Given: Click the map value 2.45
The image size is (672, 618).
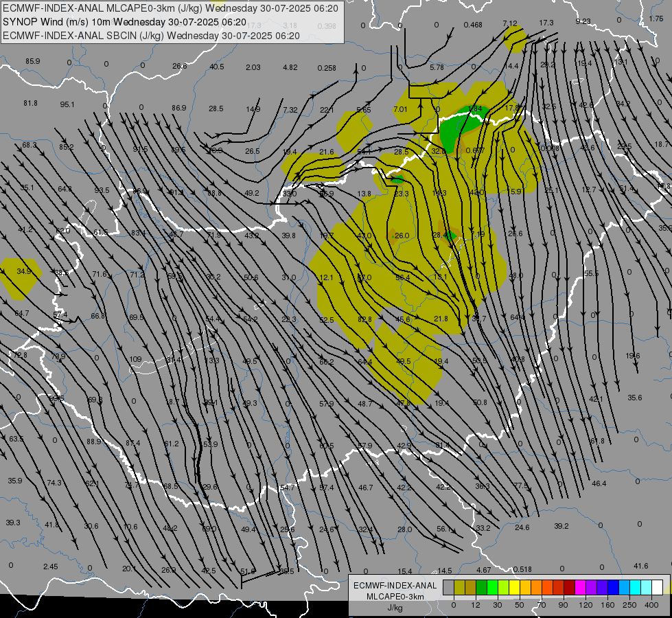Looking at the screenshot, I should [50, 566].
